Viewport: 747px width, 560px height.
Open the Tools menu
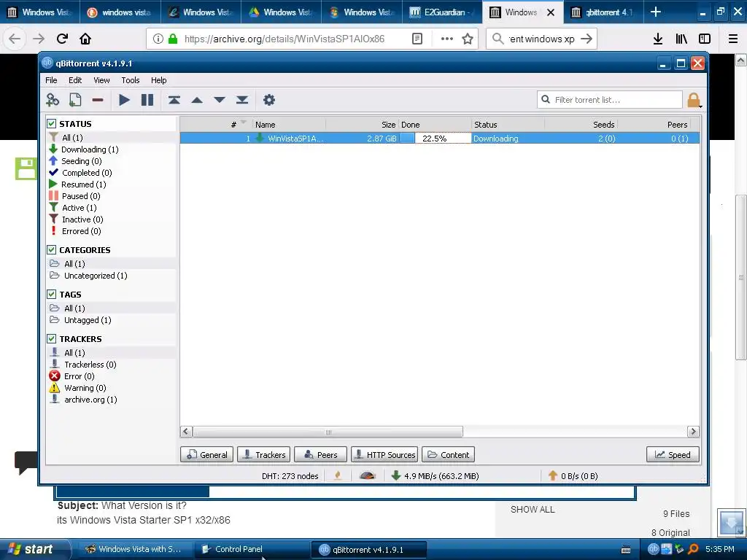tap(130, 80)
